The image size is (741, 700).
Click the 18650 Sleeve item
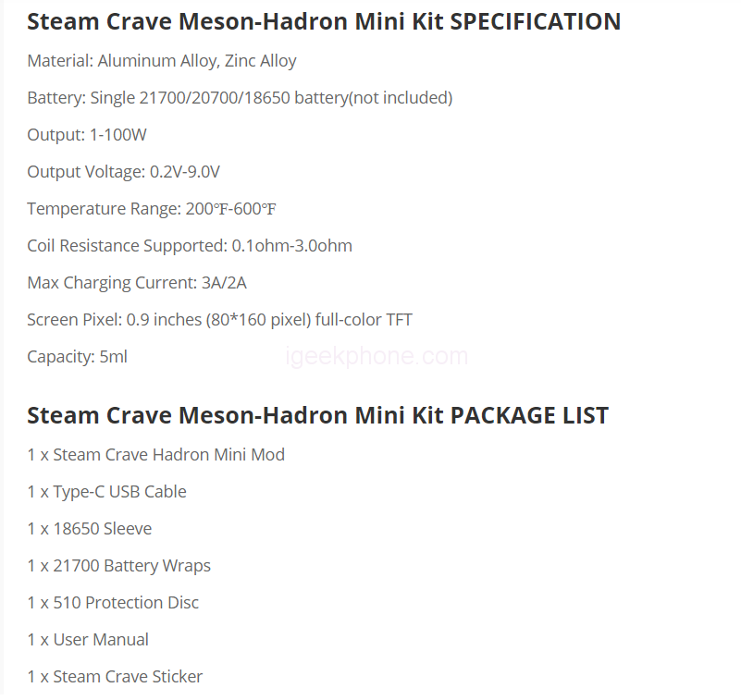pyautogui.click(x=89, y=529)
